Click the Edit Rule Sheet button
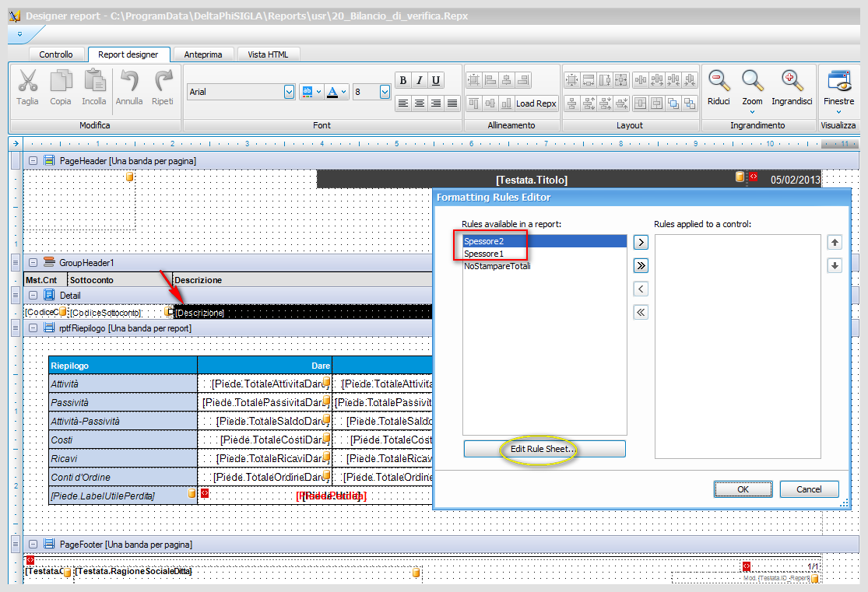The image size is (868, 592). tap(545, 449)
